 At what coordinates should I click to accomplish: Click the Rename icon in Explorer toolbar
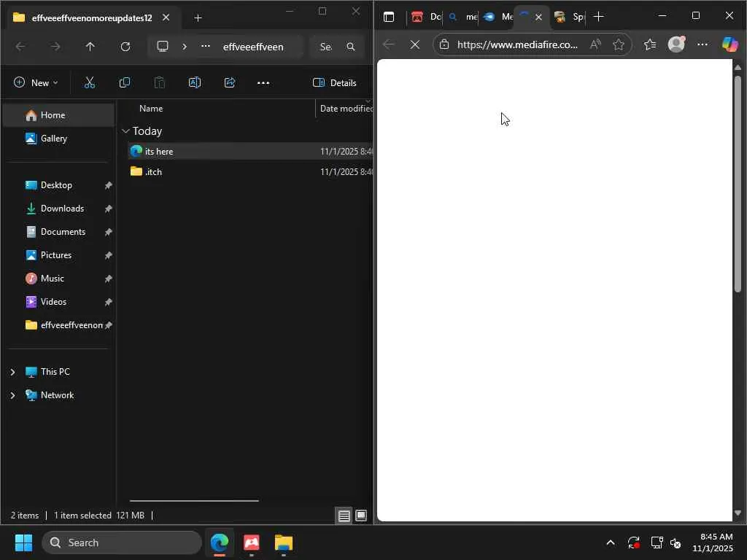pos(194,83)
